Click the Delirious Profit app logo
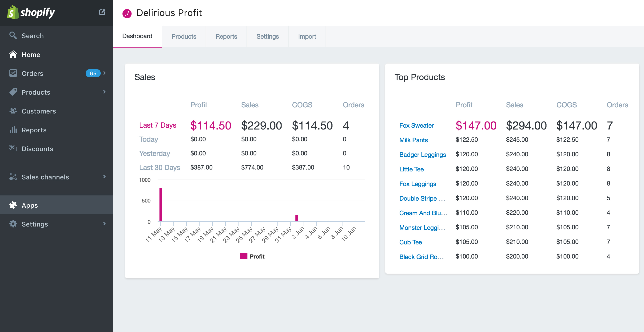The image size is (644, 332). 127,13
